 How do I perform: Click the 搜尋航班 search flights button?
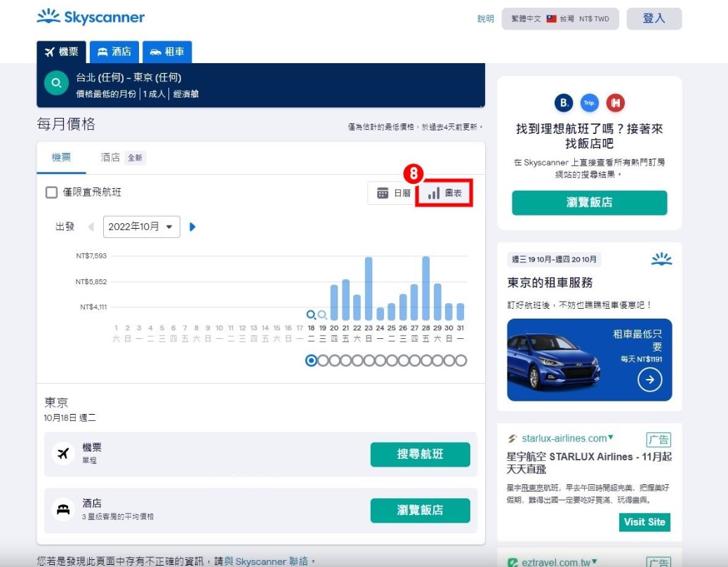click(420, 454)
